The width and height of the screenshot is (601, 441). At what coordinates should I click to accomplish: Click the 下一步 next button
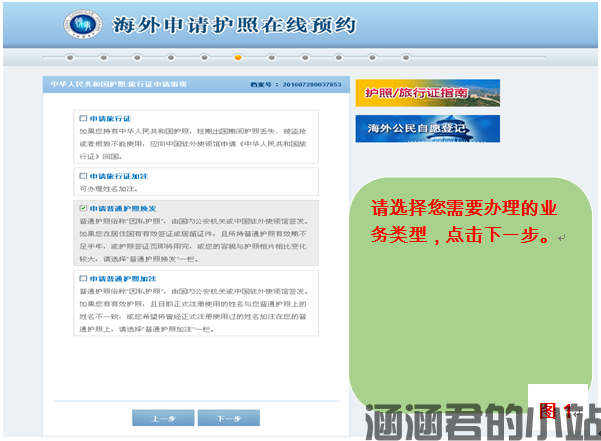[x=229, y=418]
